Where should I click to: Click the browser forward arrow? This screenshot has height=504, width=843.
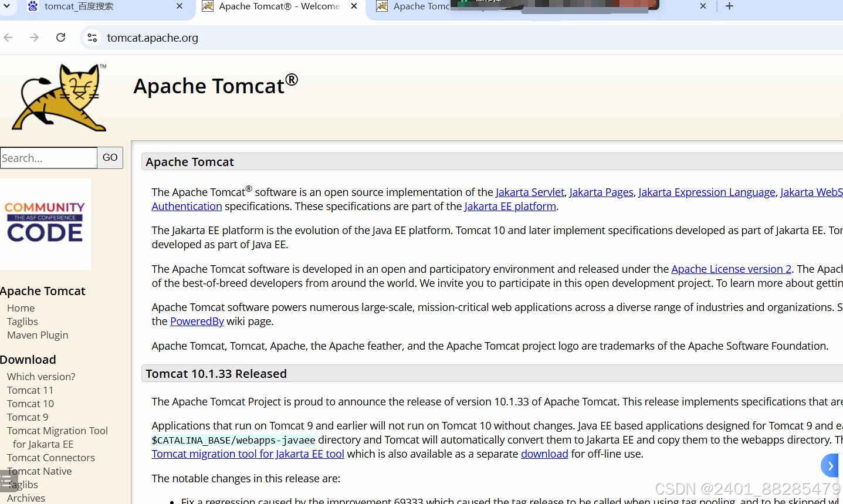pyautogui.click(x=34, y=38)
